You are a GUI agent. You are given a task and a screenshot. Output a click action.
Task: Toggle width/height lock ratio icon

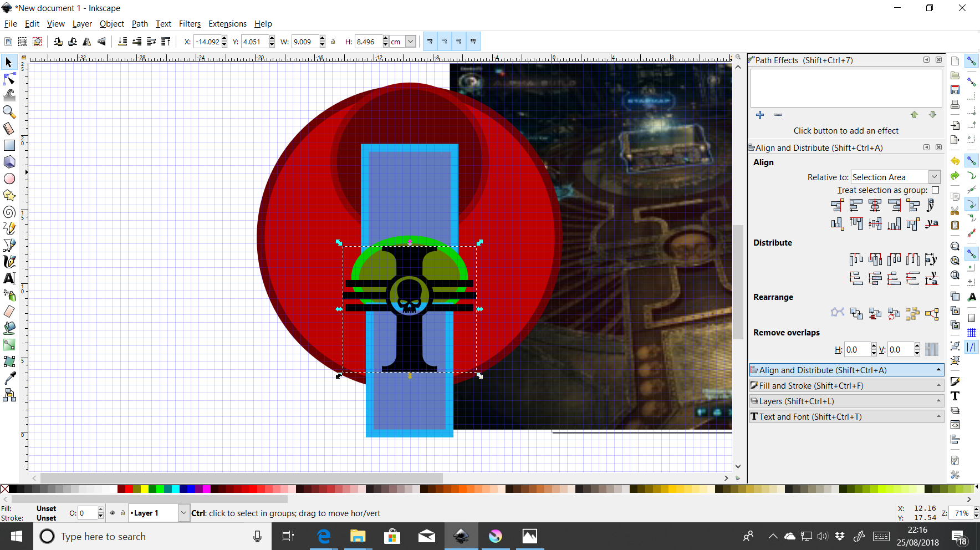(333, 42)
